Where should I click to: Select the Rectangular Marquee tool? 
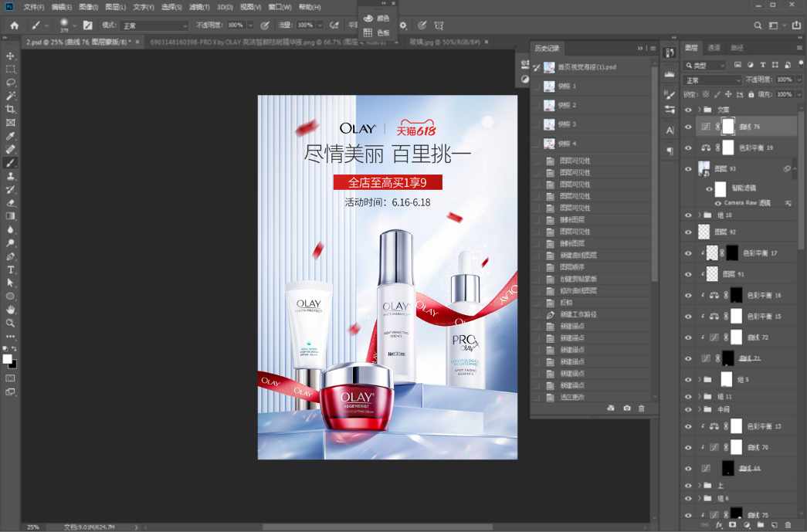10,69
